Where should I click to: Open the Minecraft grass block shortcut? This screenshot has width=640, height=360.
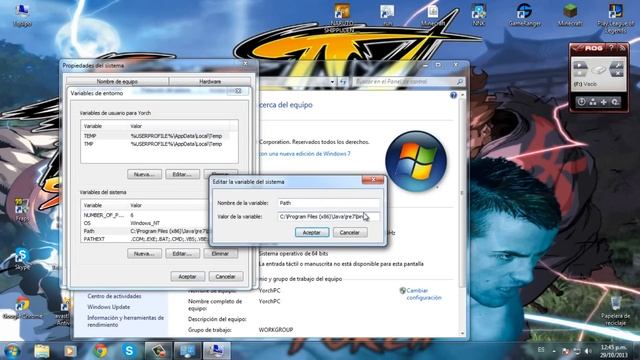[x=570, y=15]
